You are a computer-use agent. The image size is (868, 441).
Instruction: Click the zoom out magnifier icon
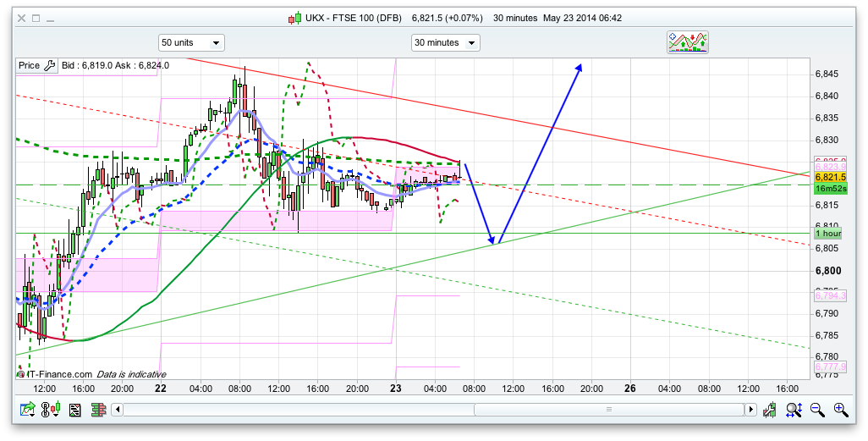[817, 410]
